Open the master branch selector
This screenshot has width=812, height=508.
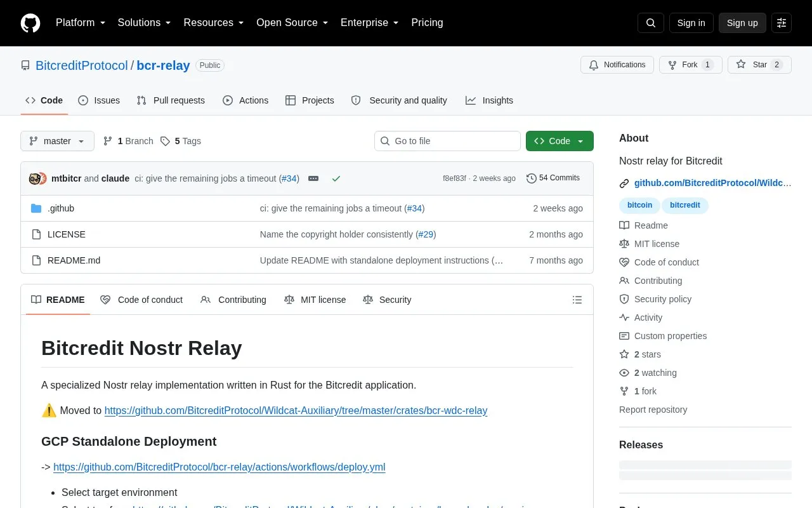point(57,141)
